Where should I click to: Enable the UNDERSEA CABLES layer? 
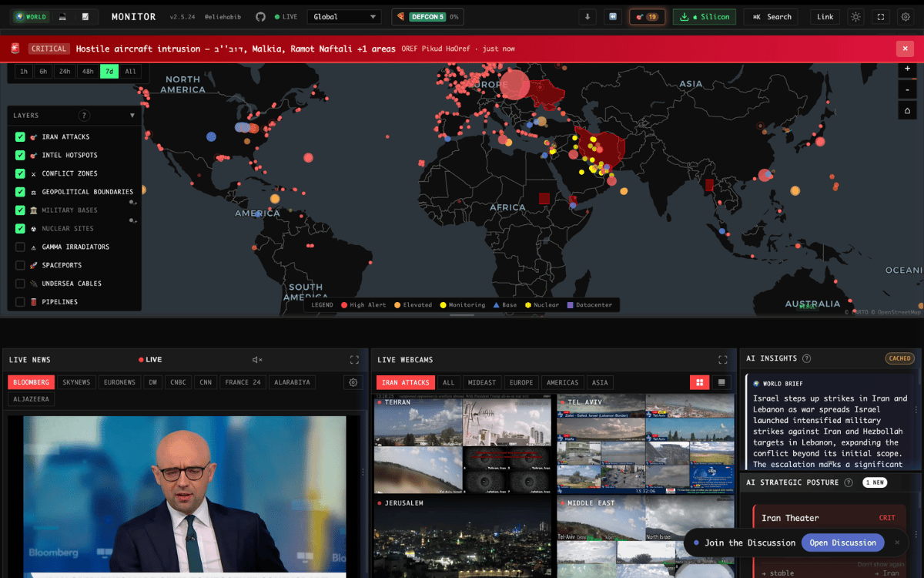tap(21, 284)
